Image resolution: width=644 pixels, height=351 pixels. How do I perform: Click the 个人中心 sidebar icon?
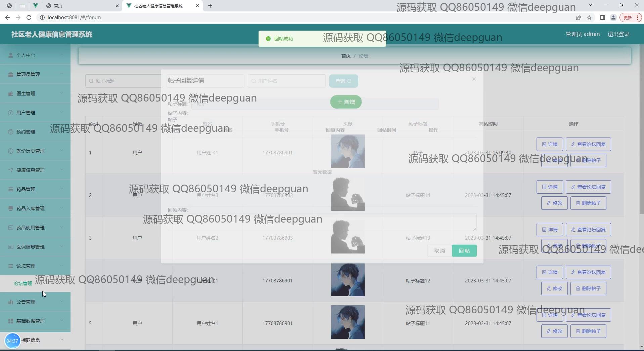pyautogui.click(x=11, y=55)
